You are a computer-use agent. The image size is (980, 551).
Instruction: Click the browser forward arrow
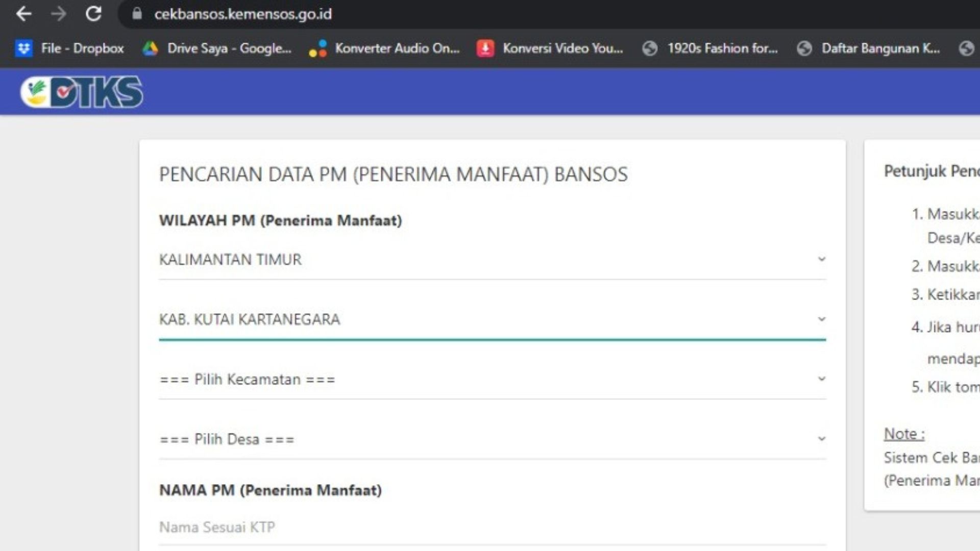pos(59,14)
